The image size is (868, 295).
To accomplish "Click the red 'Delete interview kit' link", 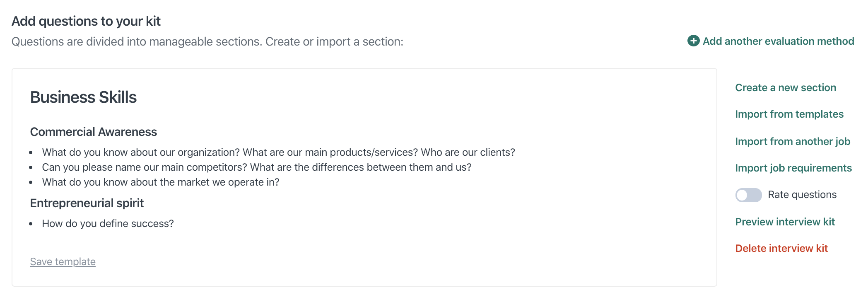I will [781, 249].
